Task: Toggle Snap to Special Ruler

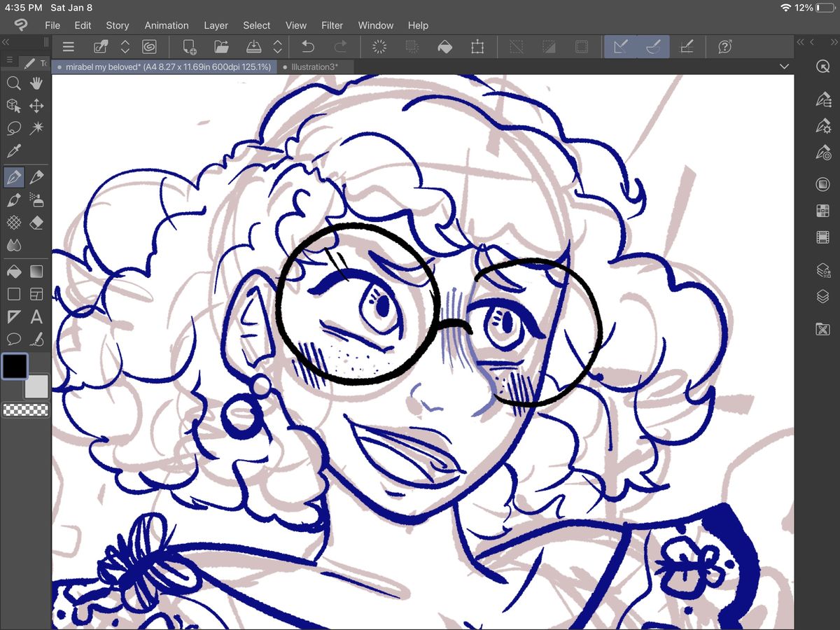Action: click(653, 47)
